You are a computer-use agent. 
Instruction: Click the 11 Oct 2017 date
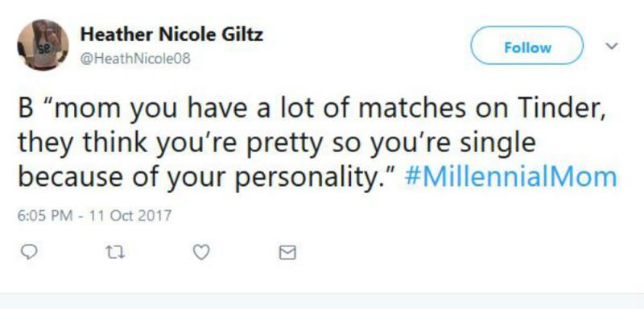[x=130, y=215]
